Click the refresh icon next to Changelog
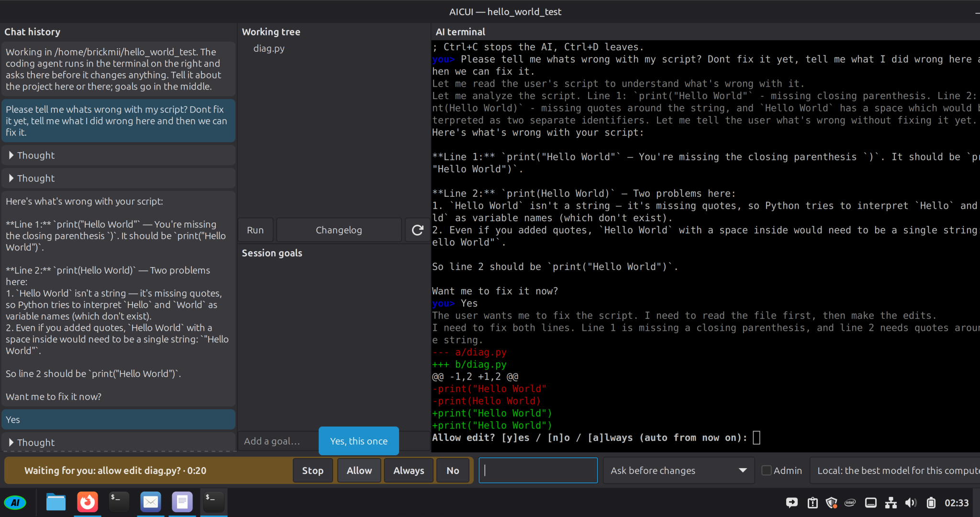This screenshot has width=980, height=517. click(417, 230)
